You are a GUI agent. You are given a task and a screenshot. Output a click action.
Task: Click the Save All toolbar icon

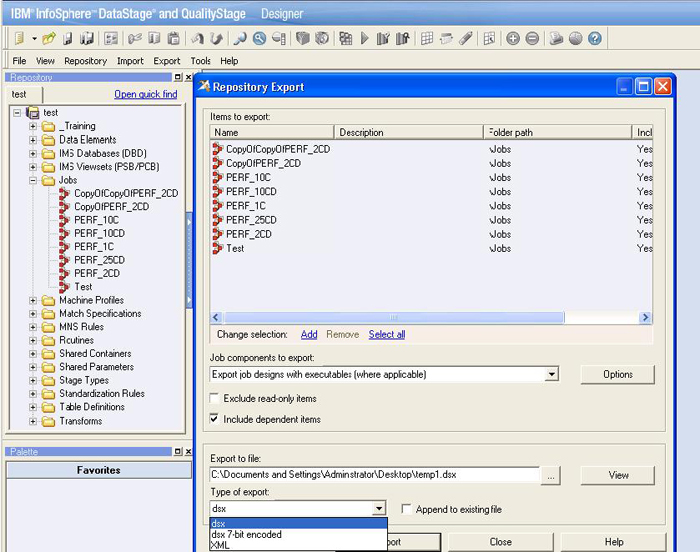point(87,38)
